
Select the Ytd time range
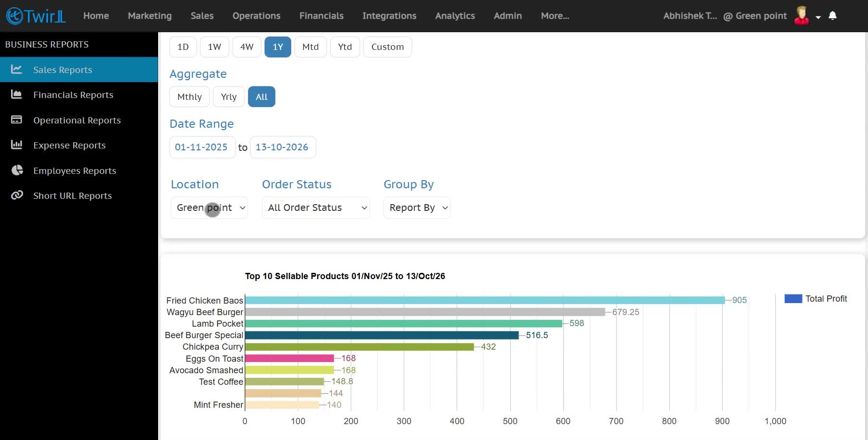tap(345, 47)
